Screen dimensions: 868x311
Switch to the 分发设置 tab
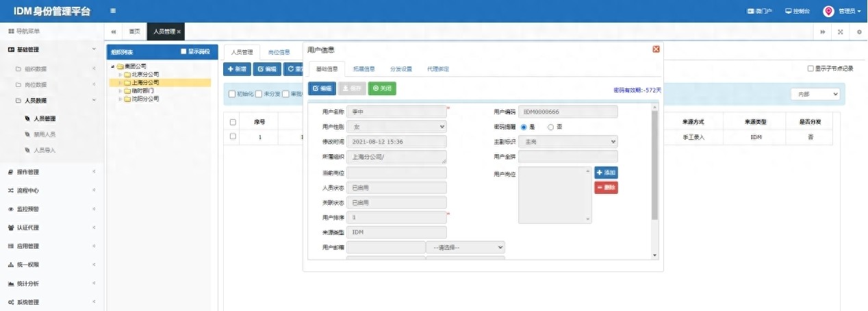click(x=400, y=69)
